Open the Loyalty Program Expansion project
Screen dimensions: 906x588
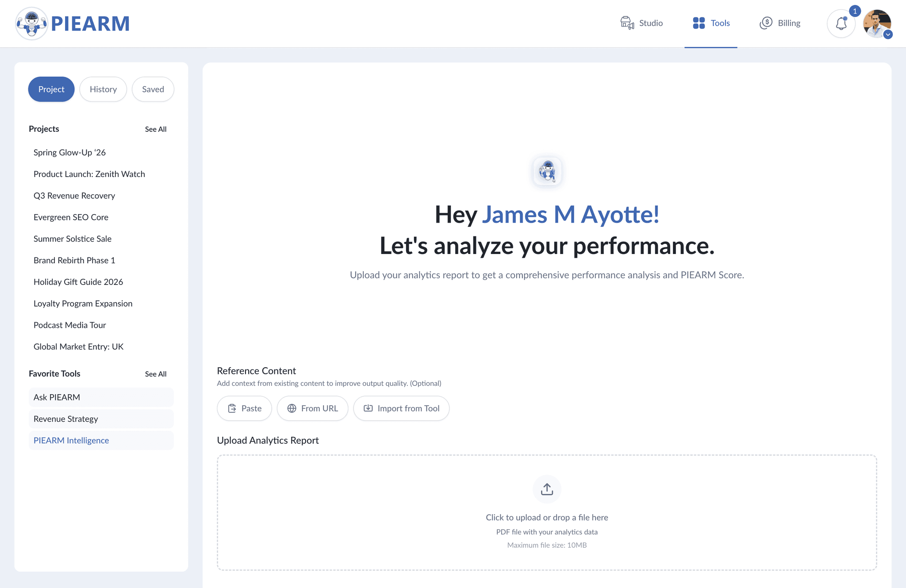(83, 304)
